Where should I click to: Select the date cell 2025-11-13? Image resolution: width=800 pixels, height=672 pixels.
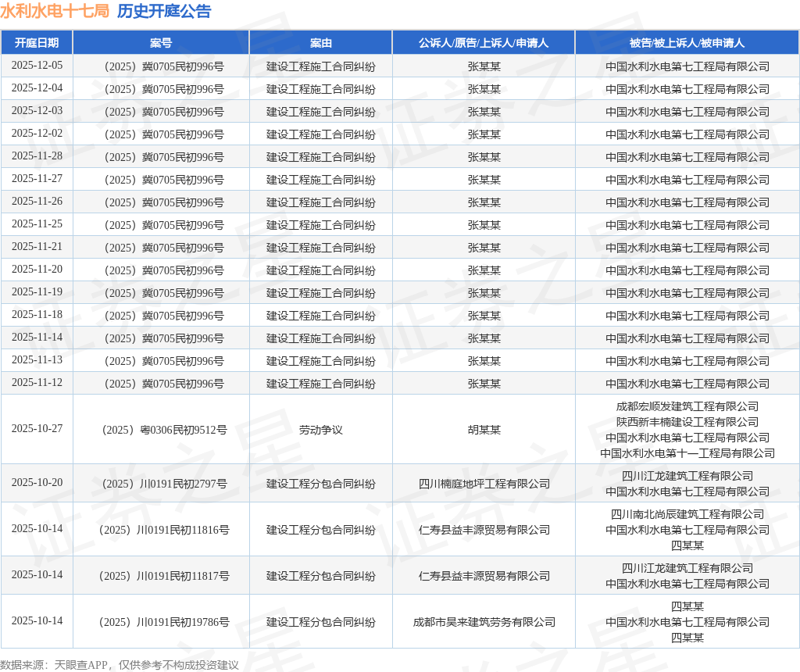pos(37,360)
